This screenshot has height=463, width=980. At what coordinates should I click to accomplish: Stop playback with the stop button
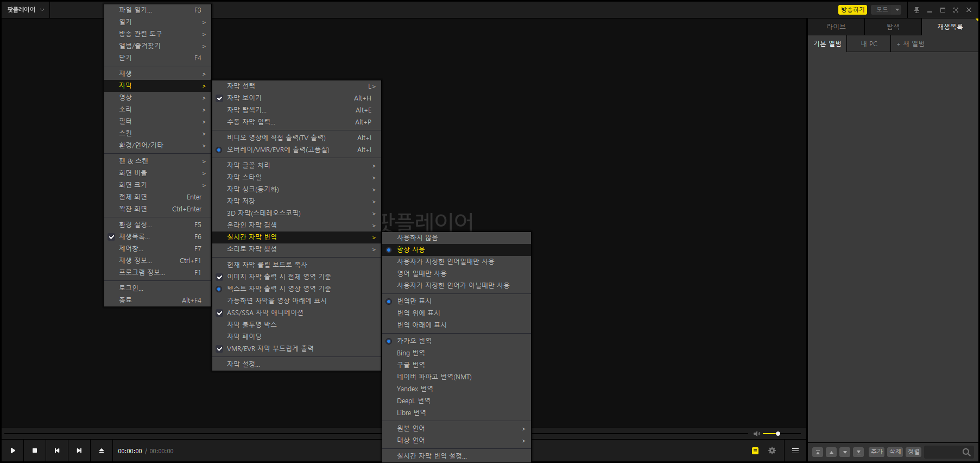35,451
